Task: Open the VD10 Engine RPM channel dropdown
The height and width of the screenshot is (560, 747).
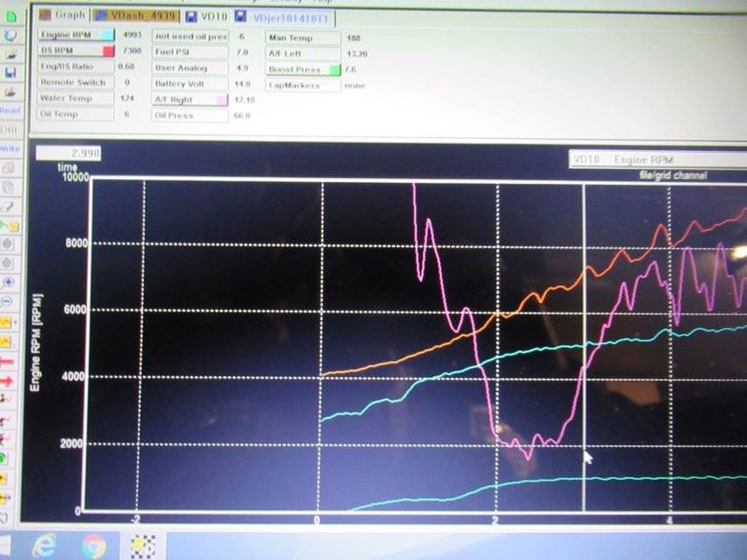Action: tap(654, 160)
